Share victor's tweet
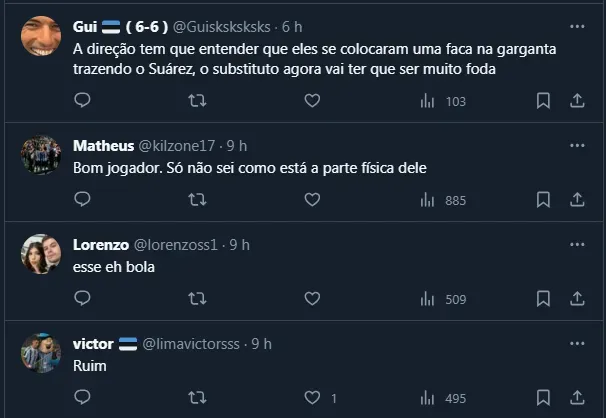Viewport: 606px width, 418px height. tap(577, 398)
